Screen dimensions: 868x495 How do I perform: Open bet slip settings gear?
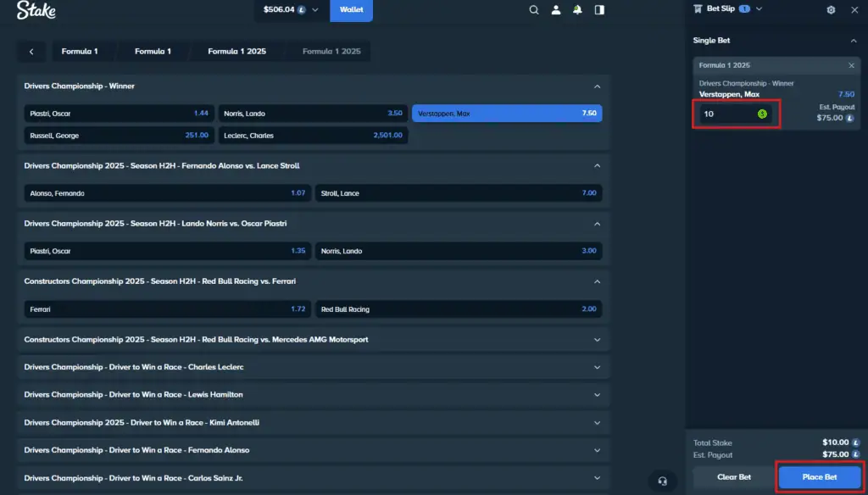[831, 10]
